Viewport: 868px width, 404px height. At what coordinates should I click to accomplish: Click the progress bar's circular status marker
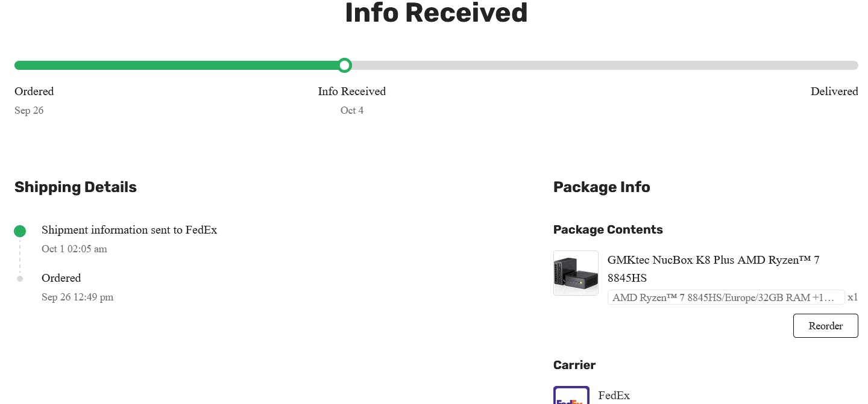(x=344, y=65)
